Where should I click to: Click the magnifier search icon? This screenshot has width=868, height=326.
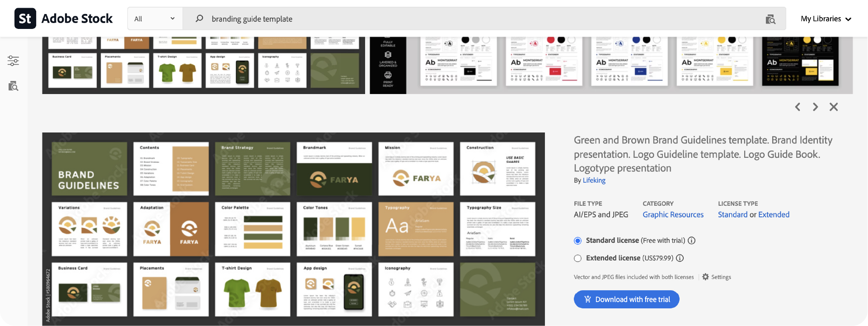tap(199, 19)
